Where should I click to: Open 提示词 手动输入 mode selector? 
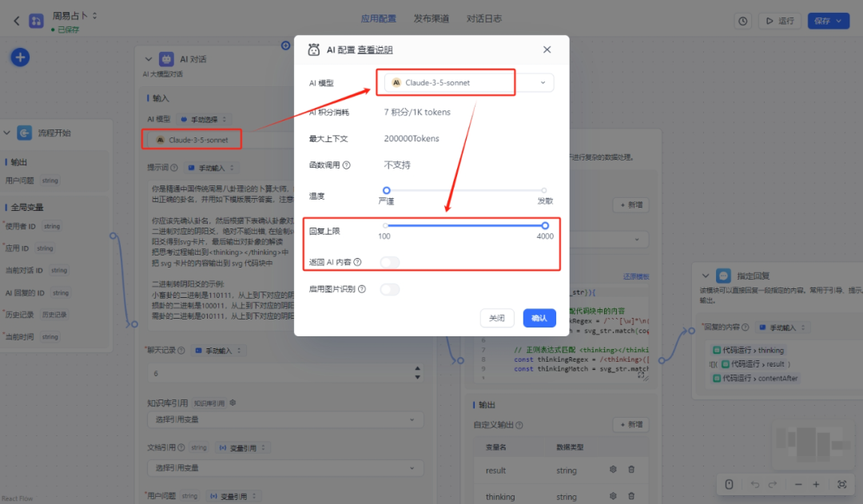pyautogui.click(x=211, y=168)
